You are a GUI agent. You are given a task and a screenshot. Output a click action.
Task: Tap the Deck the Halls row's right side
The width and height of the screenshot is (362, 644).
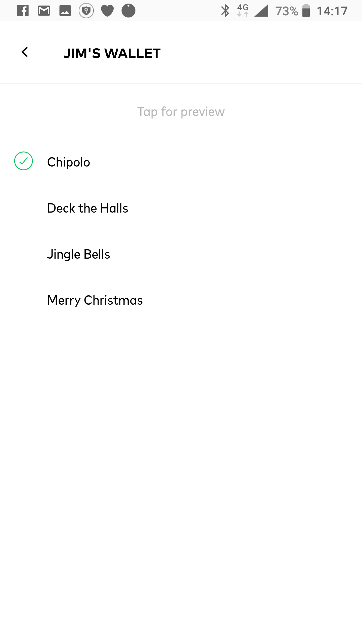tap(302, 207)
